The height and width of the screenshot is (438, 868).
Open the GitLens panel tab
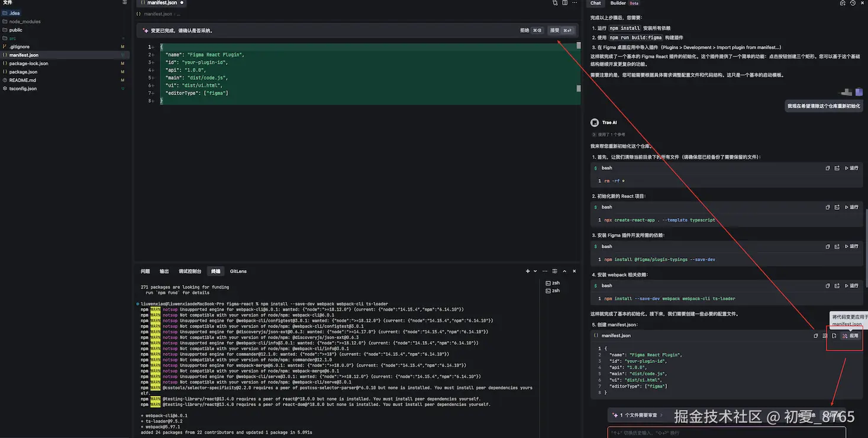pos(238,271)
